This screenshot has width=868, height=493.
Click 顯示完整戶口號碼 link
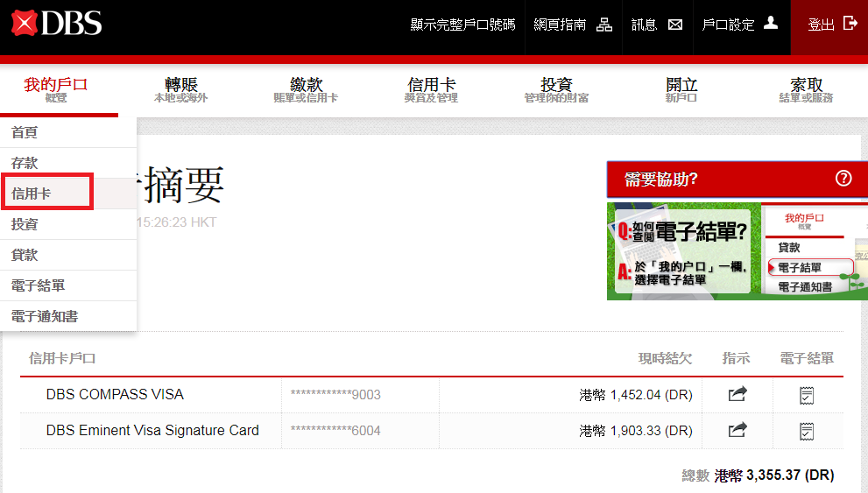pyautogui.click(x=462, y=25)
